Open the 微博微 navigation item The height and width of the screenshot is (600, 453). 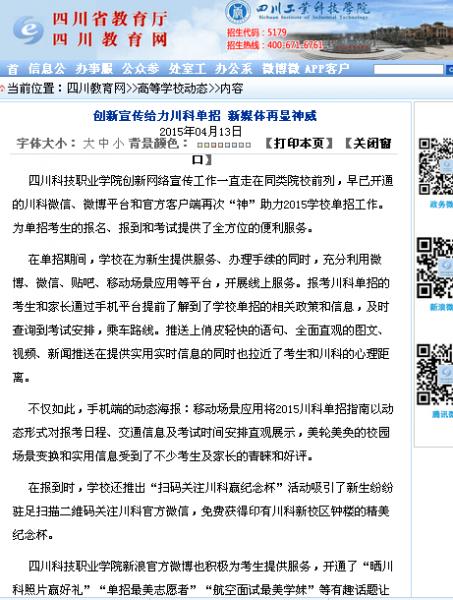click(x=280, y=69)
